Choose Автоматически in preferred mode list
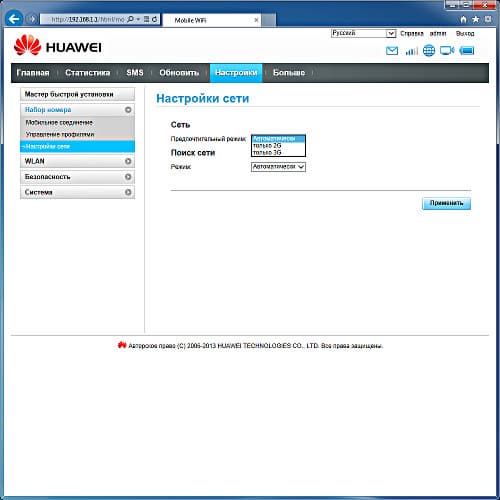The image size is (500, 500). (x=278, y=139)
